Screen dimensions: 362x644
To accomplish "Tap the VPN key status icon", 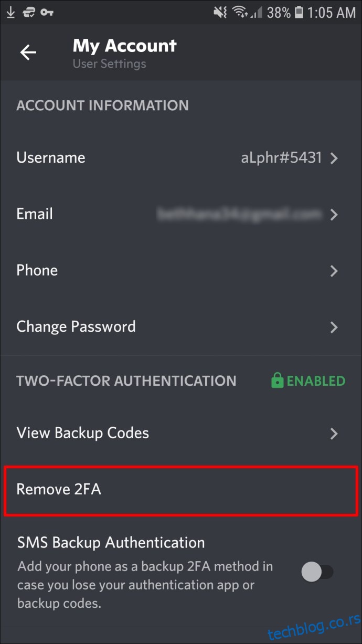I will coord(47,12).
